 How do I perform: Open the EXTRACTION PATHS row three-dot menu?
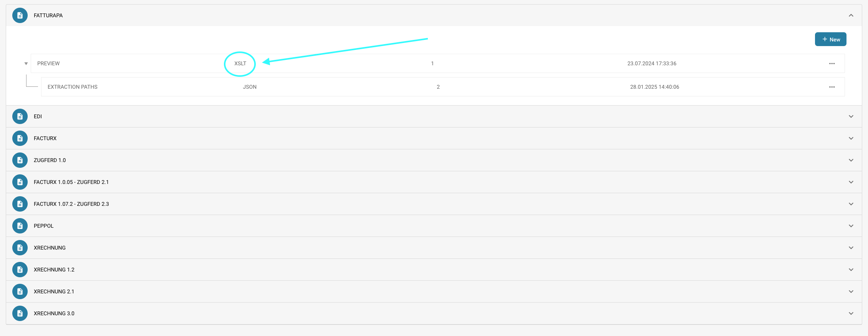[832, 87]
